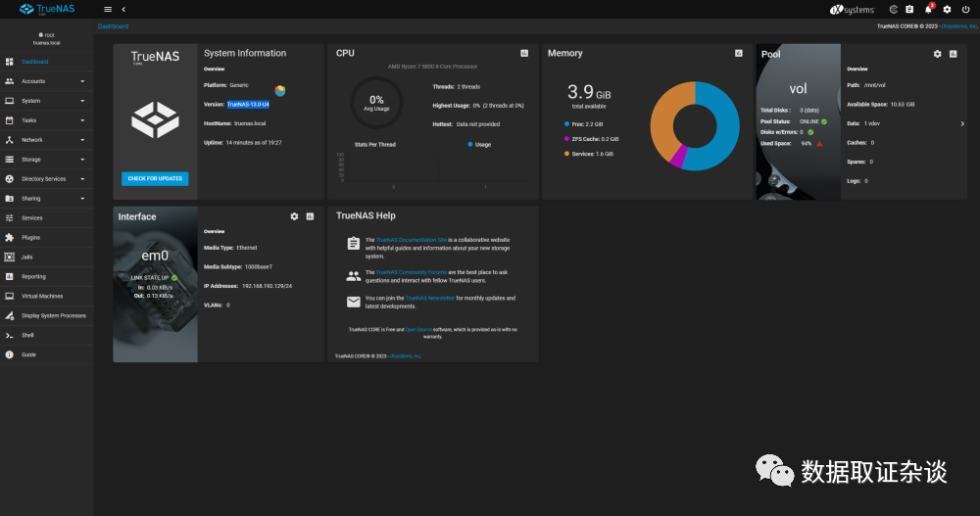Open CPU reports chart icon
980x516 pixels.
524,54
